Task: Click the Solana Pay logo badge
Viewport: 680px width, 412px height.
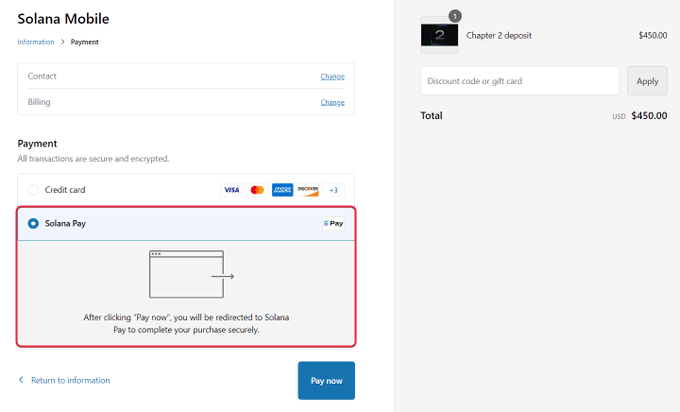Action: pyautogui.click(x=333, y=223)
